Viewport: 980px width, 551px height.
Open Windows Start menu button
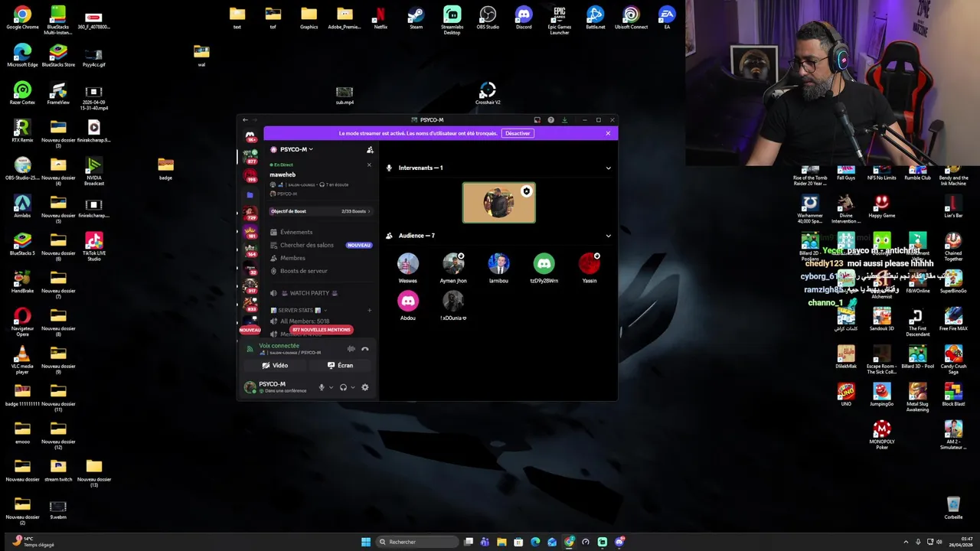click(x=366, y=542)
